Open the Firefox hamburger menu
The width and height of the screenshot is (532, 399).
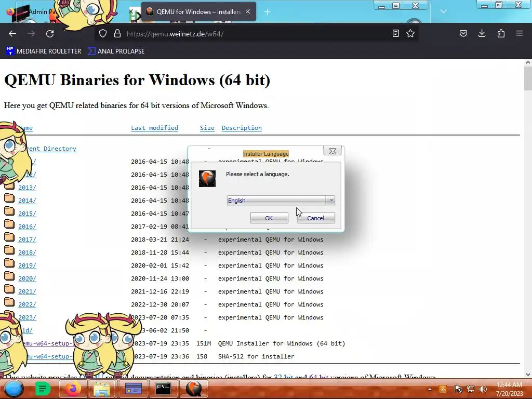pyautogui.click(x=520, y=33)
